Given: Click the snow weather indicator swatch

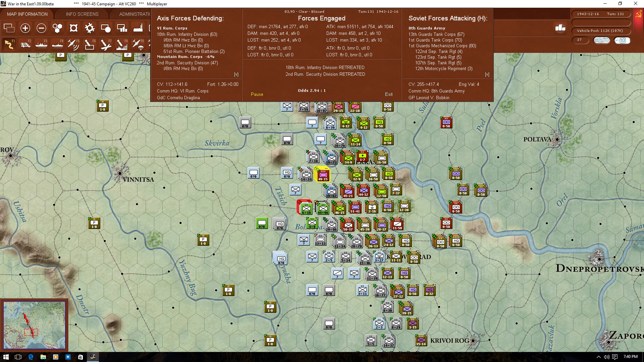Looking at the screenshot, I should point(602,40).
